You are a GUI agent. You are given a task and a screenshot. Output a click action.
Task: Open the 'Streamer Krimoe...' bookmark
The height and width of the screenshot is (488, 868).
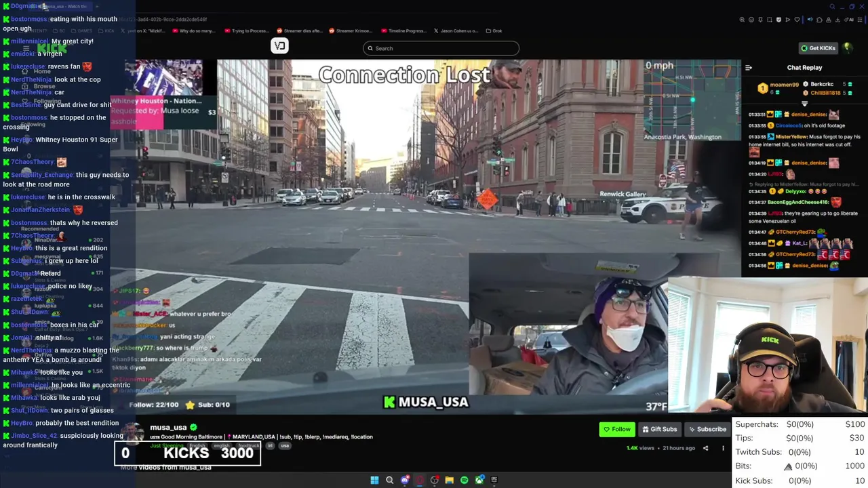(x=350, y=30)
